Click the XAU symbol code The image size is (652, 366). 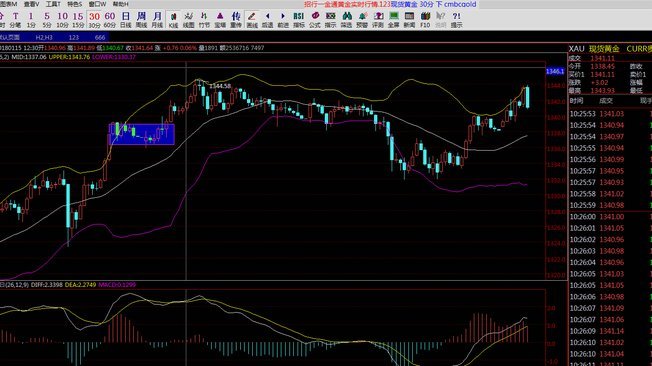coord(577,49)
